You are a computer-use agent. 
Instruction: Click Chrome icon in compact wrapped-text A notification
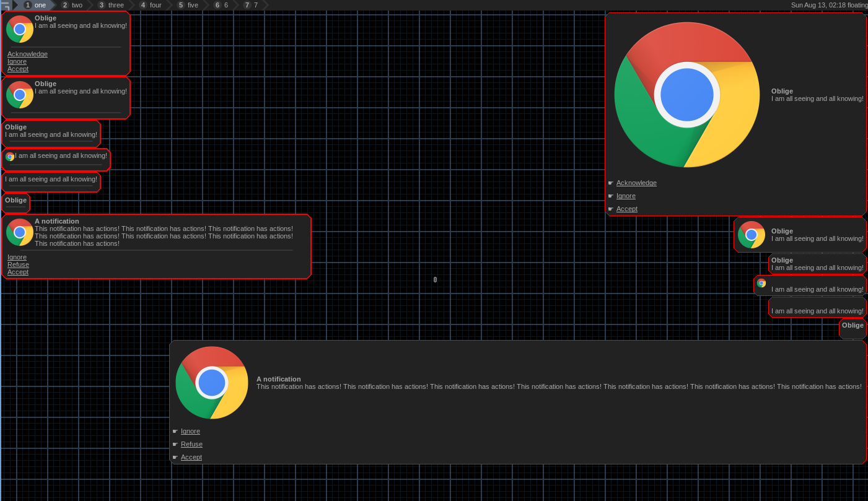pyautogui.click(x=20, y=232)
